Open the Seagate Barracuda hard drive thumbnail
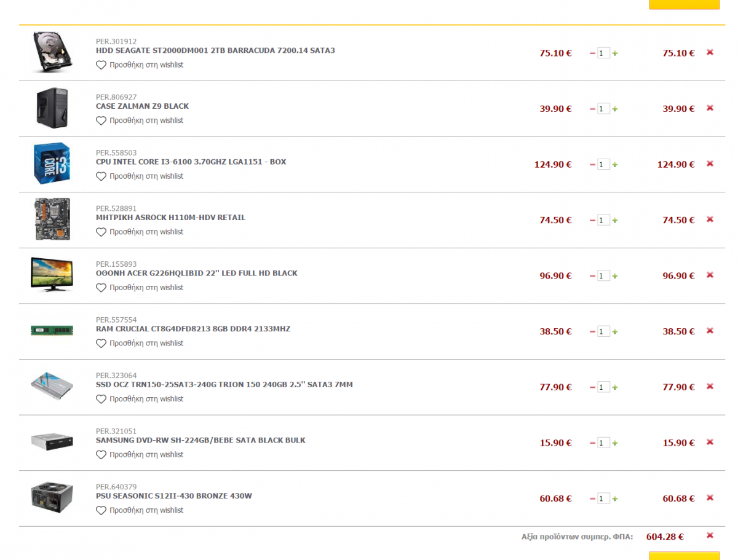Image resolution: width=738 pixels, height=560 pixels. click(52, 52)
